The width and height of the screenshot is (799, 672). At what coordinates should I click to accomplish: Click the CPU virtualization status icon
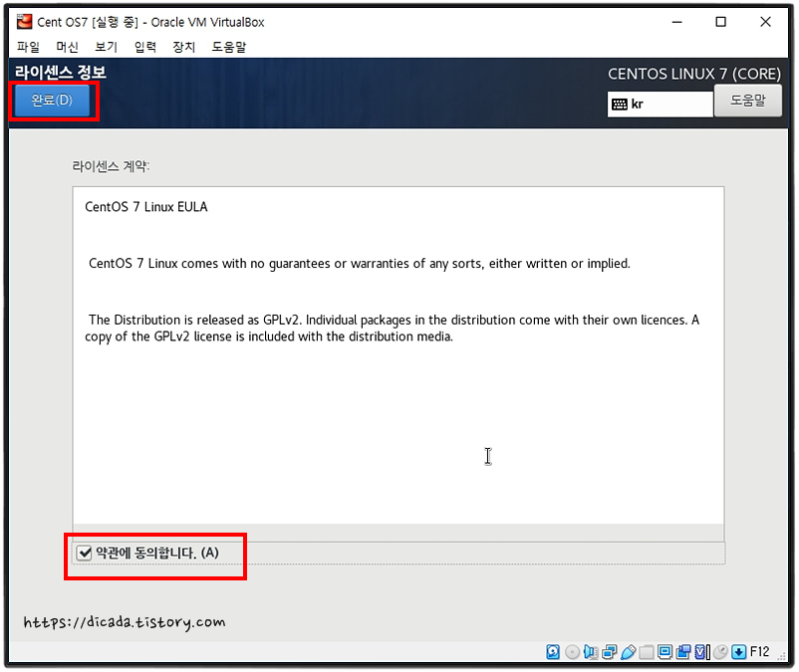click(702, 652)
